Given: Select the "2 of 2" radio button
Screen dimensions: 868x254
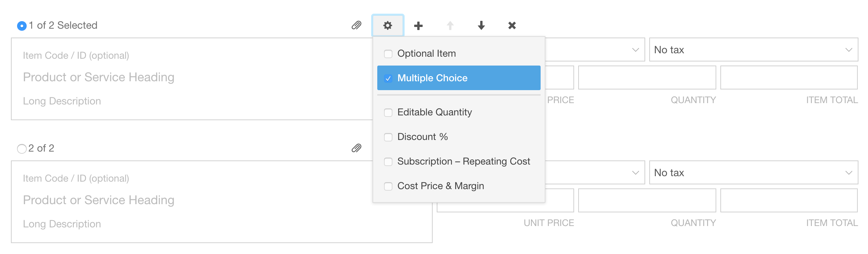Looking at the screenshot, I should 22,149.
